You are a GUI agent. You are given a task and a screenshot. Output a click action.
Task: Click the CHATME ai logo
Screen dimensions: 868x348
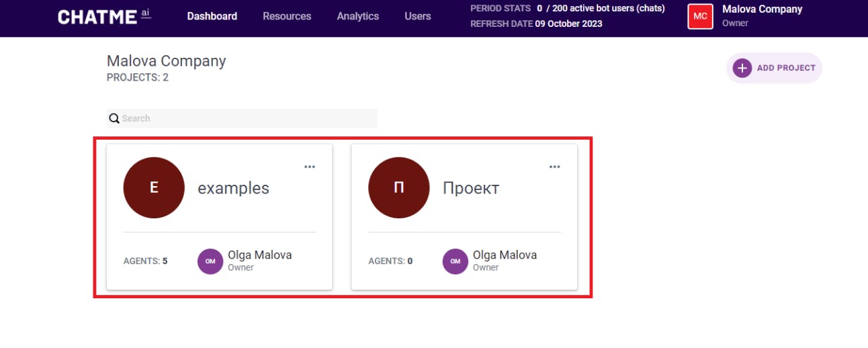click(x=104, y=17)
